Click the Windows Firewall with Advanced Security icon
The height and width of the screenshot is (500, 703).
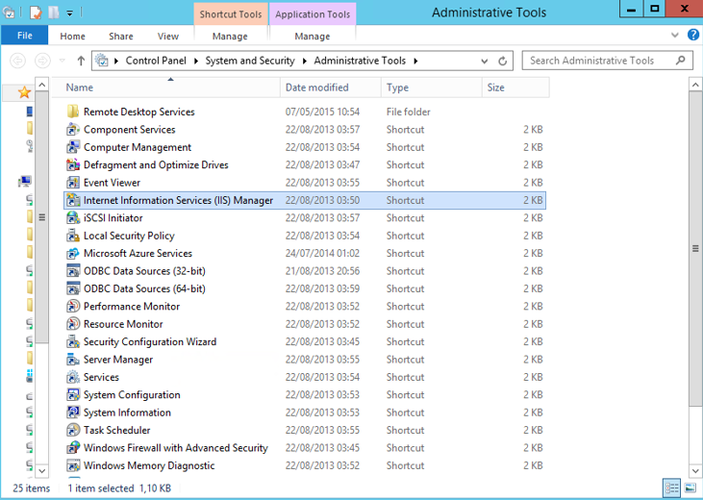[73, 448]
